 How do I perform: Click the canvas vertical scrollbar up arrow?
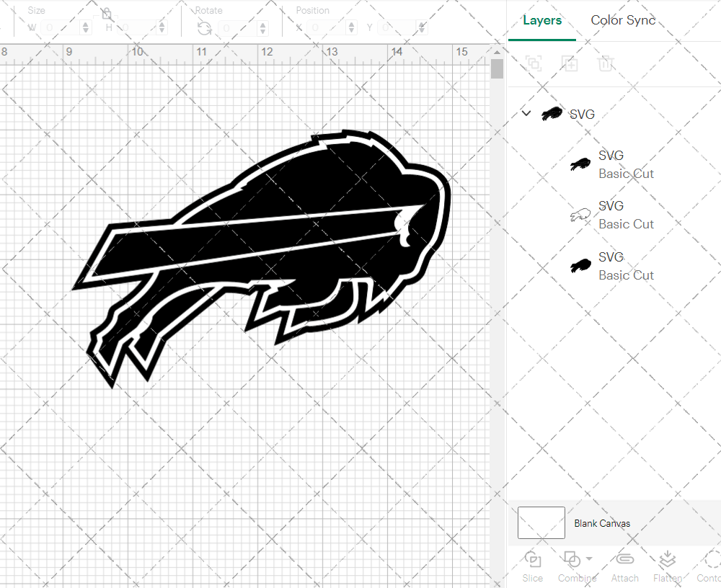(x=497, y=52)
